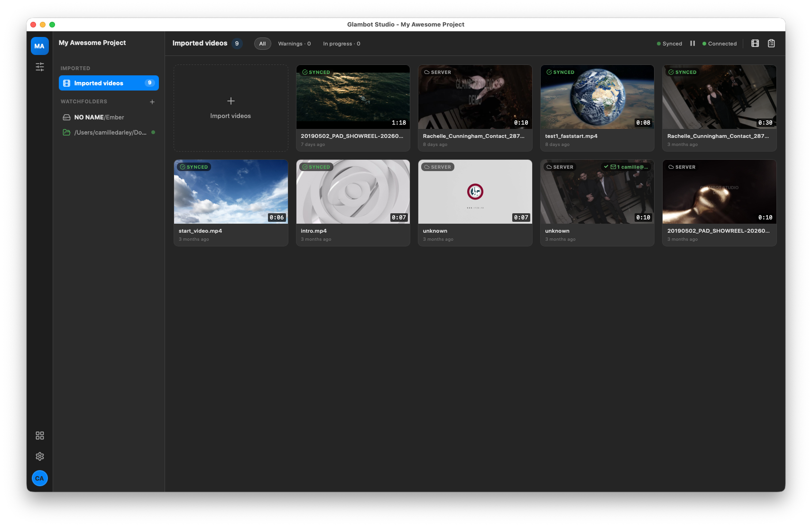The image size is (812, 527).
Task: Filter by In progress · 0
Action: (341, 44)
